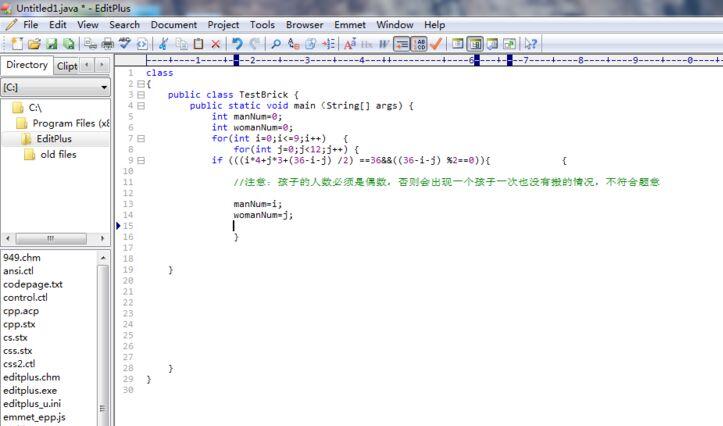Collapse the code fold at line 3
Image resolution: width=723 pixels, height=426 pixels.
(140, 95)
